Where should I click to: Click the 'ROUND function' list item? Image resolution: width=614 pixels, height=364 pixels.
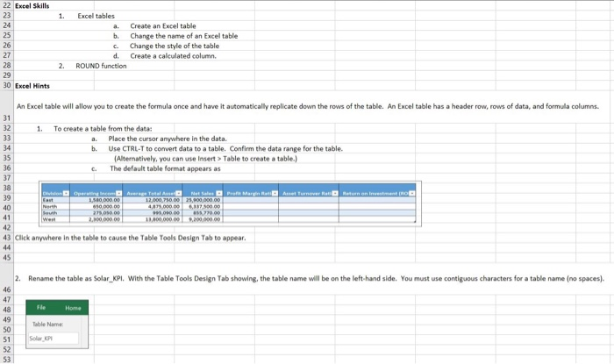pos(101,66)
